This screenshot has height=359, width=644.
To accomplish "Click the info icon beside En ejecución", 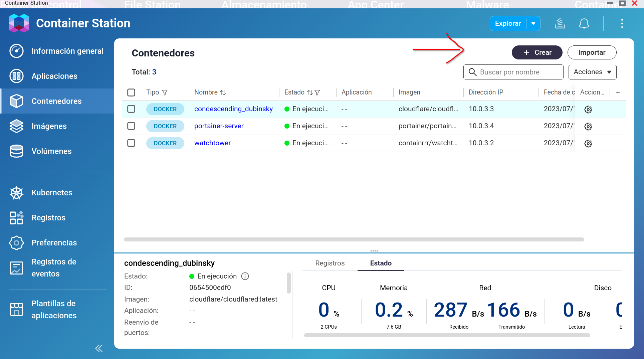I will [245, 276].
